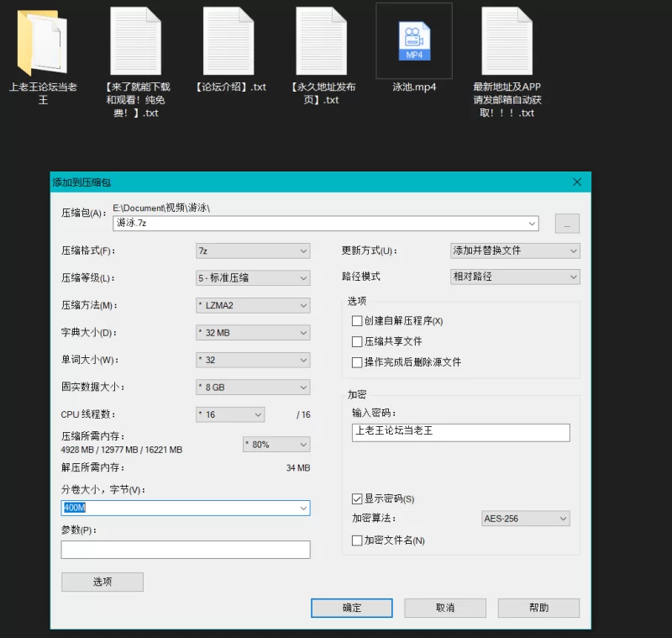Click the 选项 button
672x638 pixels.
[102, 582]
